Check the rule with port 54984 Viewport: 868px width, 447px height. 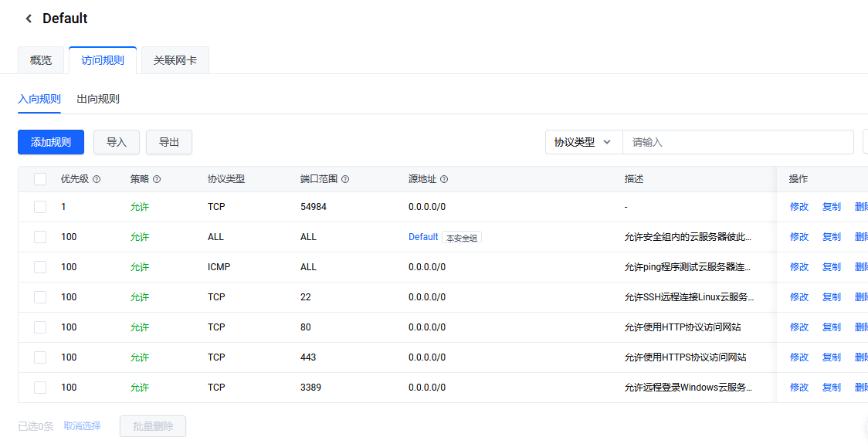[x=40, y=207]
